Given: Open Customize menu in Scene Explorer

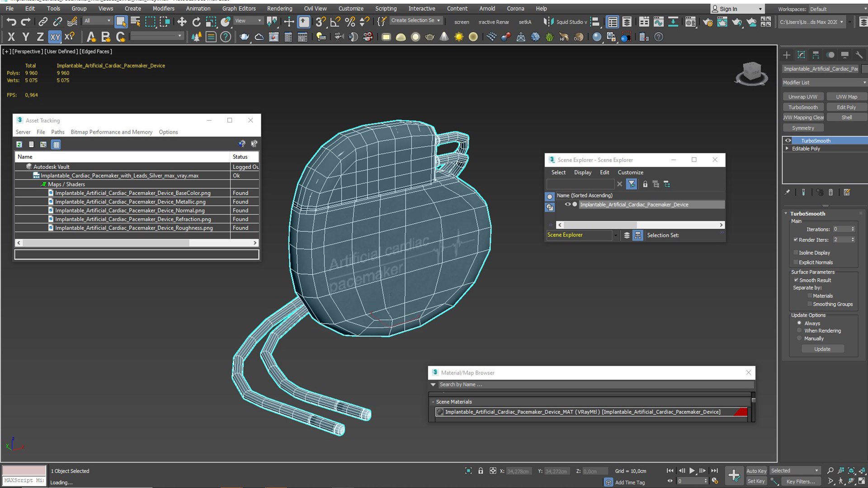Looking at the screenshot, I should tap(630, 172).
